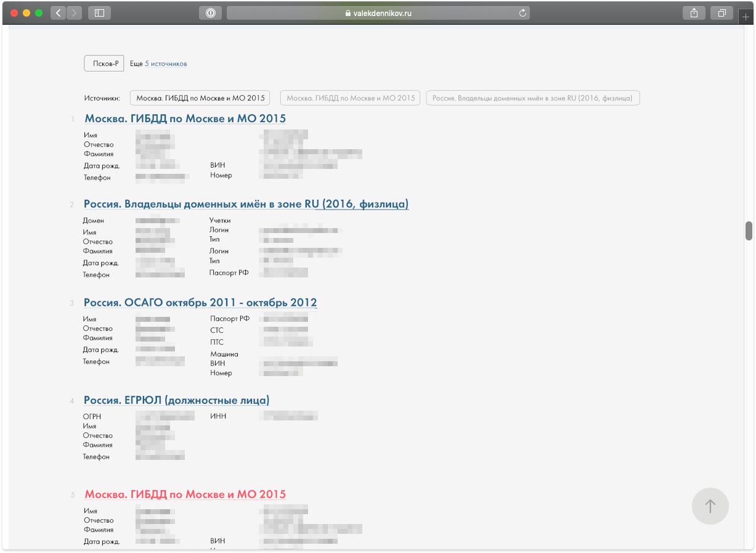Show the tab overview
Viewport: 756px width, 553px height.
coord(721,13)
